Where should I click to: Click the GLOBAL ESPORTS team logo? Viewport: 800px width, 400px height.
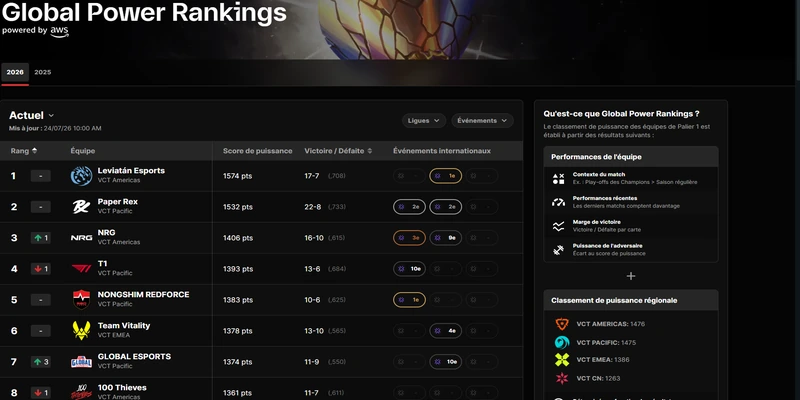81,362
